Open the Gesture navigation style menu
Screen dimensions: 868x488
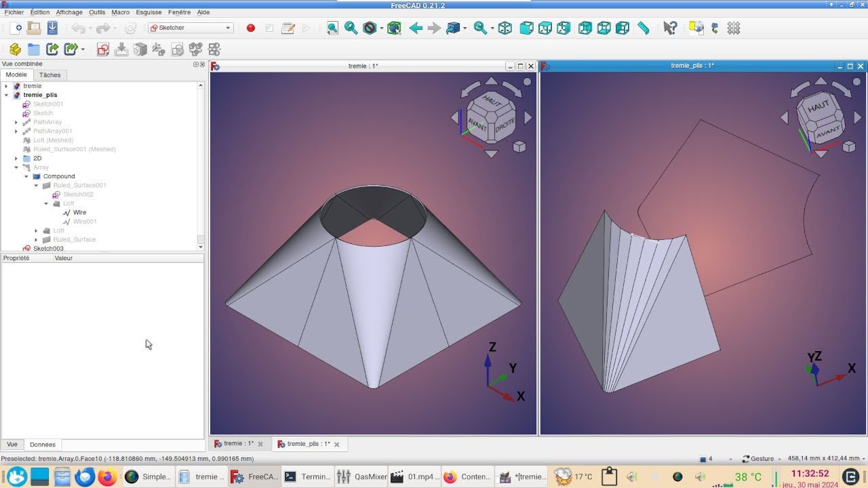(x=762, y=459)
